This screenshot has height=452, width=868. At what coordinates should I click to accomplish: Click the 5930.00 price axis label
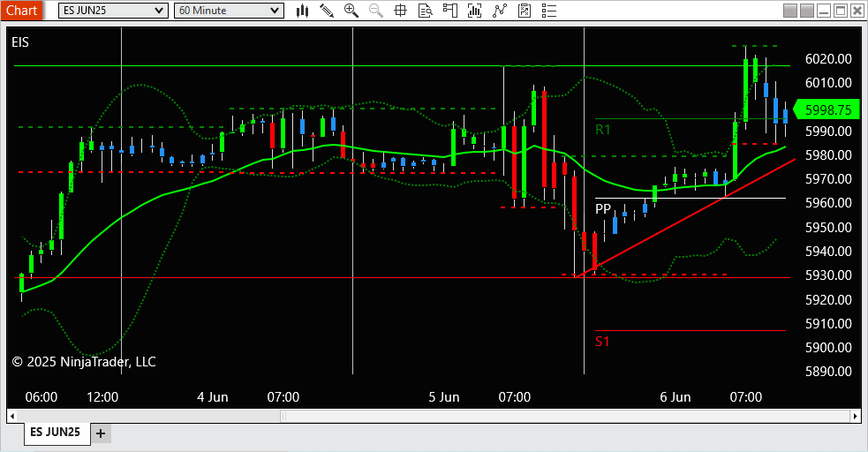click(828, 275)
